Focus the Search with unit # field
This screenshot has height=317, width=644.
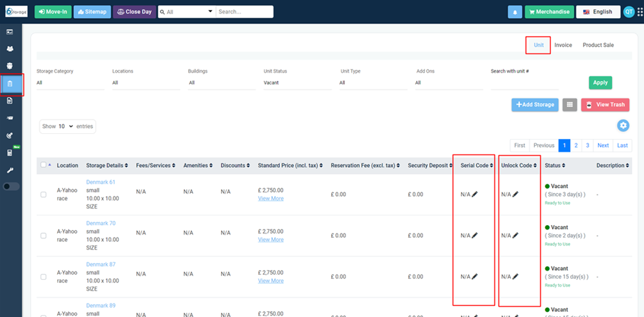click(x=525, y=83)
